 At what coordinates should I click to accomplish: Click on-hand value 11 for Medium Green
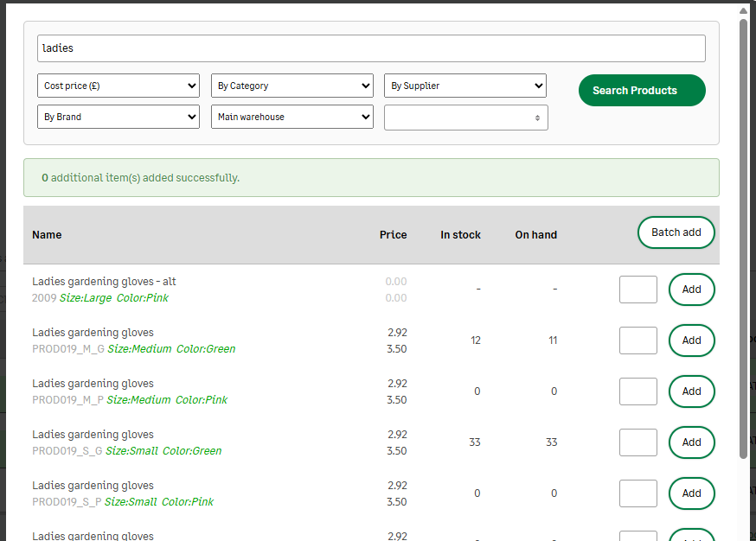pyautogui.click(x=553, y=341)
